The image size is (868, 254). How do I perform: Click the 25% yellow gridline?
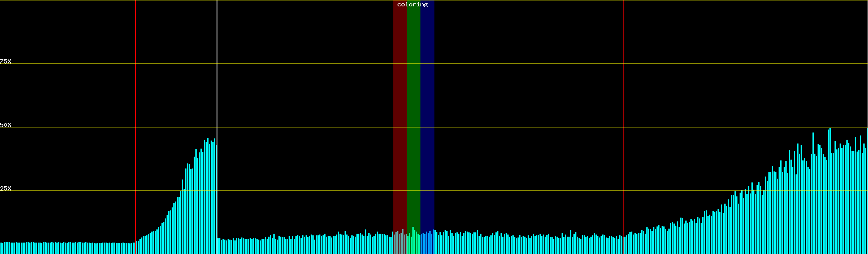tap(509, 191)
